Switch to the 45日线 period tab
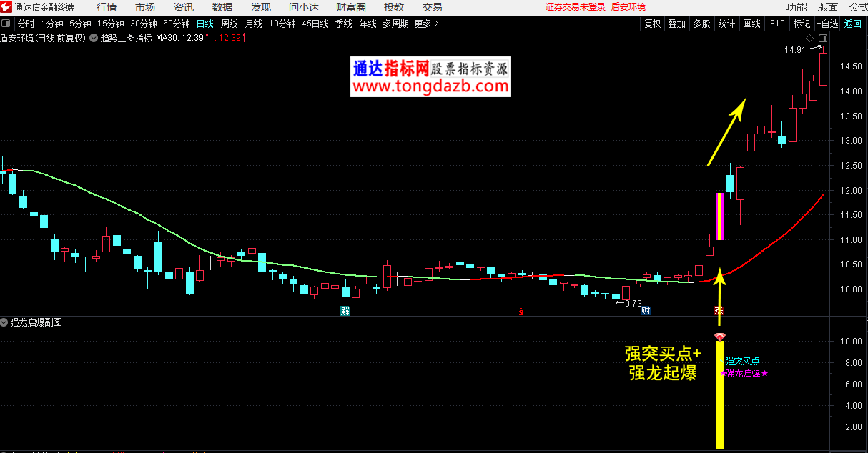 point(315,24)
